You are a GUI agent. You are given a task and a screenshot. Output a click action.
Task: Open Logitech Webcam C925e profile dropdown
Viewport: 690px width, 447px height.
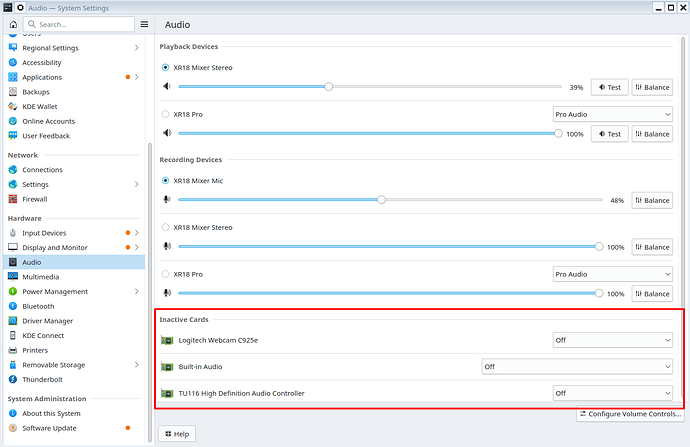tap(613, 340)
